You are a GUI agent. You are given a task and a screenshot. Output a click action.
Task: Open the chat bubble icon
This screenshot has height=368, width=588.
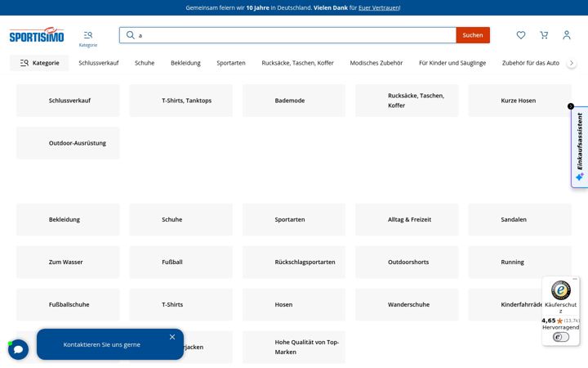[18, 349]
